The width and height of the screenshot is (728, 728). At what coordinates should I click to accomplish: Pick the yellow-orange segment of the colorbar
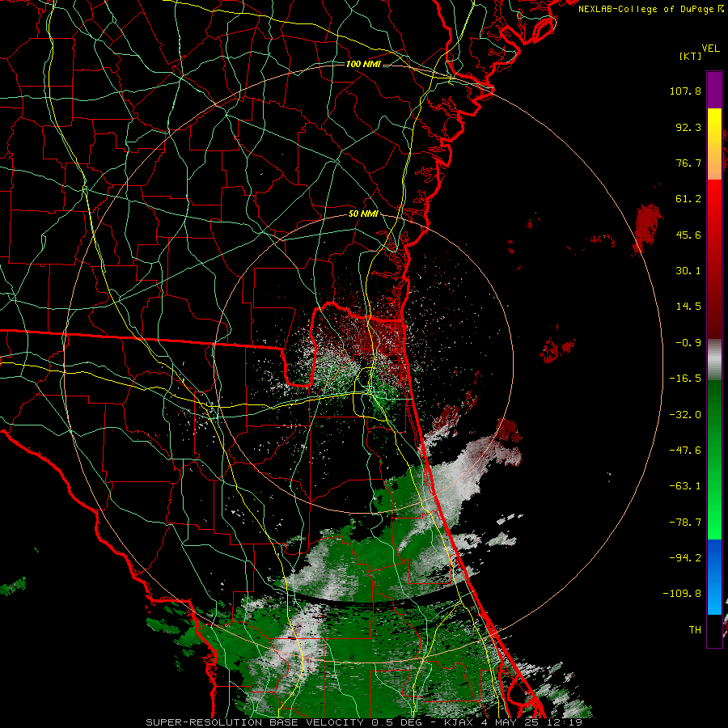(x=714, y=144)
